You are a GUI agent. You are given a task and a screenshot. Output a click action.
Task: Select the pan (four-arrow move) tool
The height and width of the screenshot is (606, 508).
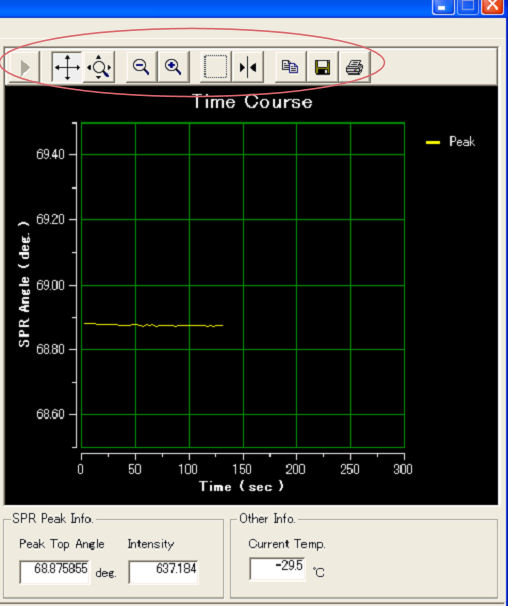pos(67,67)
